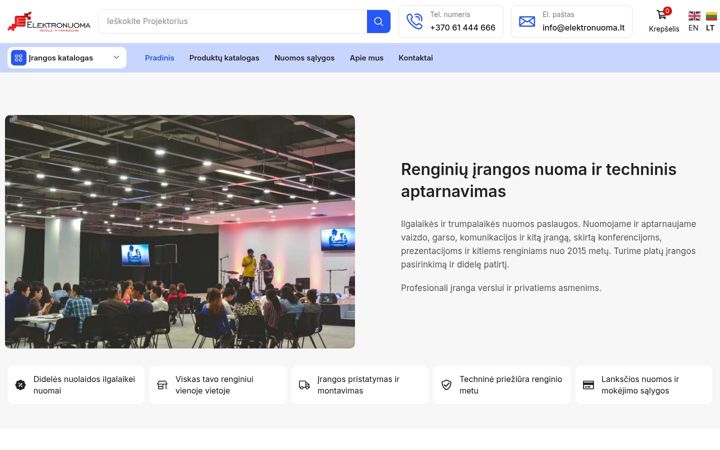Click the blue catalog grid icon
This screenshot has height=450, width=720.
18,58
